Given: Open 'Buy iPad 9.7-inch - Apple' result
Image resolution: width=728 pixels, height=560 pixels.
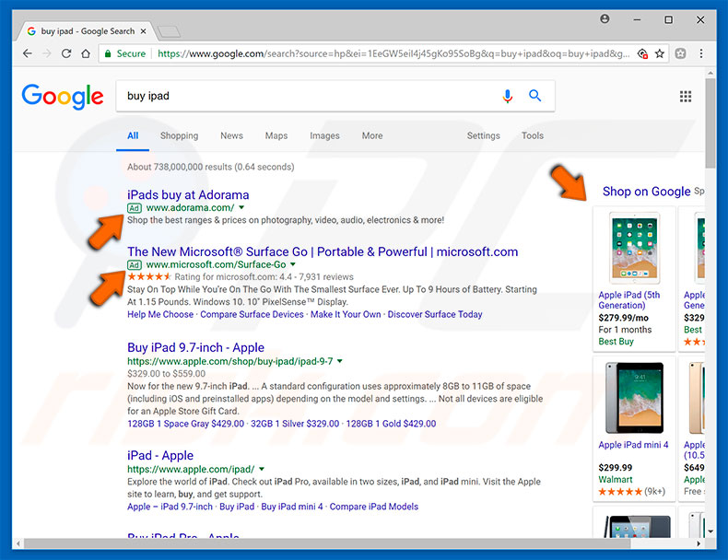Looking at the screenshot, I should click(x=195, y=347).
